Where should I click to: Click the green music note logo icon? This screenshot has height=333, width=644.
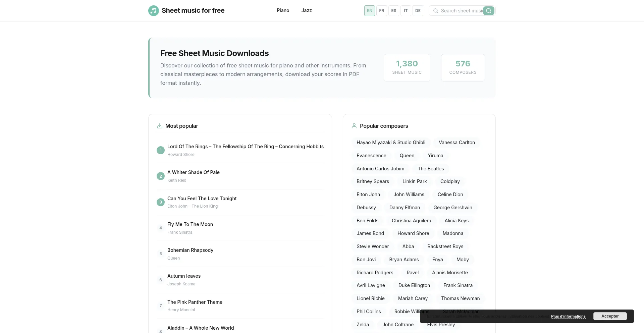(x=154, y=11)
